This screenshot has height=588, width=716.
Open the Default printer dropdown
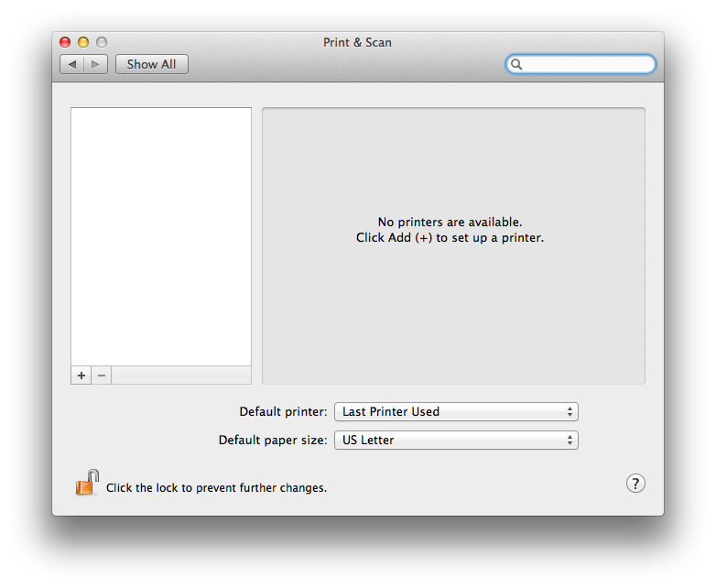456,411
